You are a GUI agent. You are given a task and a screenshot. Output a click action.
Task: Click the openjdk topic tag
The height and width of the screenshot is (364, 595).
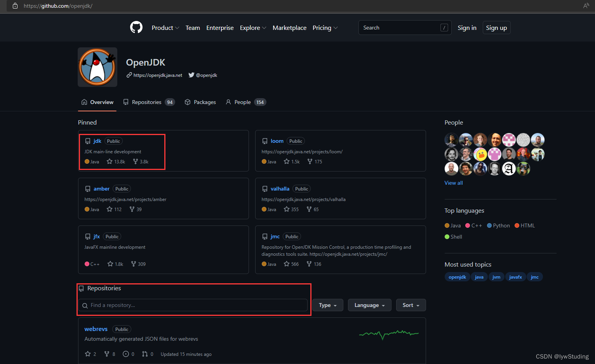458,277
